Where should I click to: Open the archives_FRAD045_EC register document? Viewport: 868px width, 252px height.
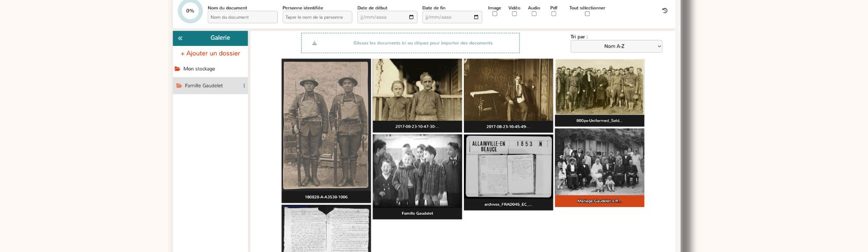pyautogui.click(x=509, y=167)
